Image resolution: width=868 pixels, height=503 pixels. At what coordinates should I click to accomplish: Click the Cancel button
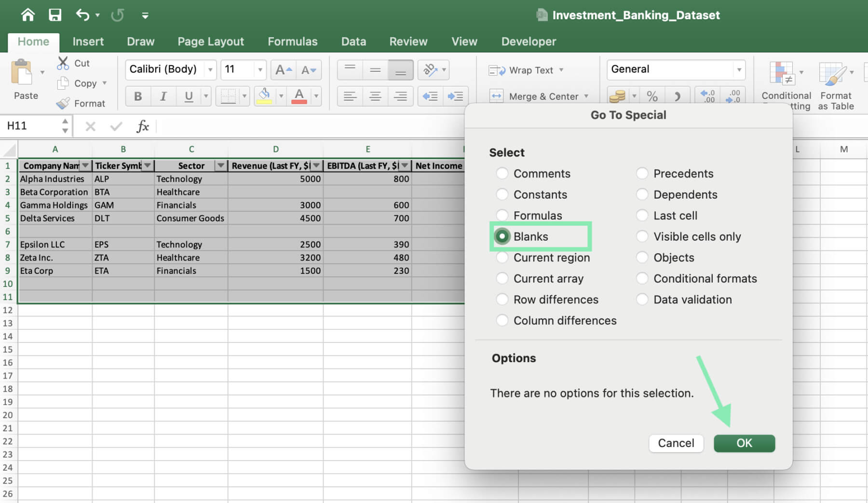click(676, 443)
